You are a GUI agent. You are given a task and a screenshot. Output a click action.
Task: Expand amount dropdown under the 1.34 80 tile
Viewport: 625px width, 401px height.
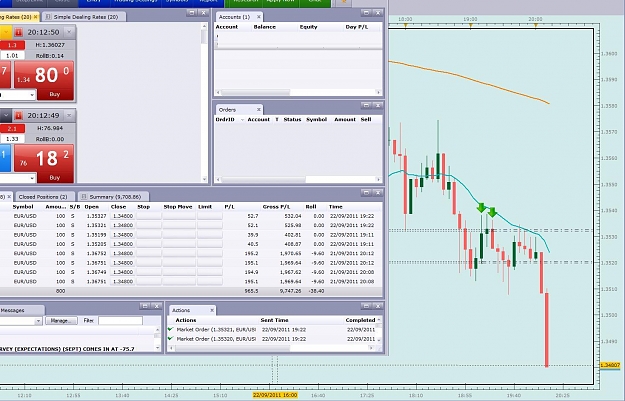click(32, 95)
